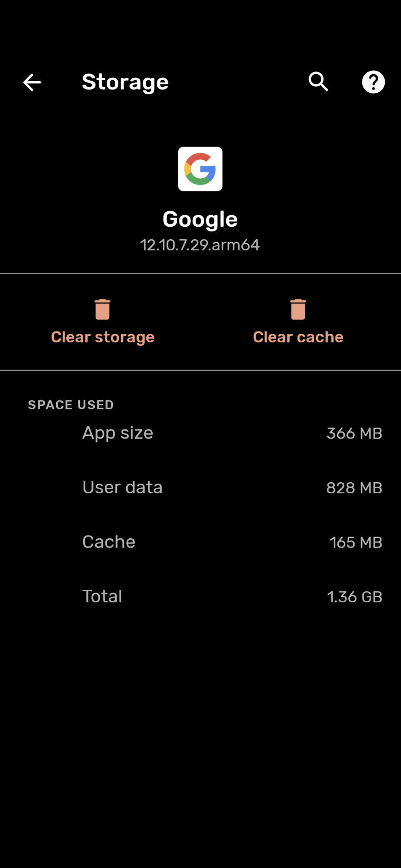Open search with the magnifier icon
Screen dimensions: 401x868
[318, 82]
